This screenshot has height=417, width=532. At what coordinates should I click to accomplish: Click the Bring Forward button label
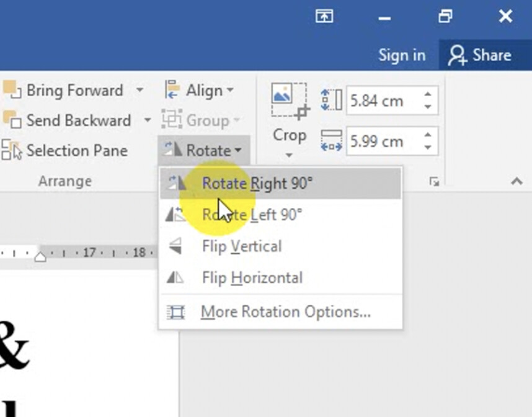[74, 91]
